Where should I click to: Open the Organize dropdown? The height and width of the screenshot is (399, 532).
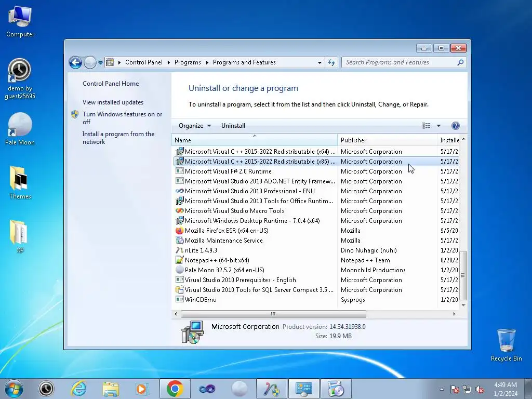195,126
